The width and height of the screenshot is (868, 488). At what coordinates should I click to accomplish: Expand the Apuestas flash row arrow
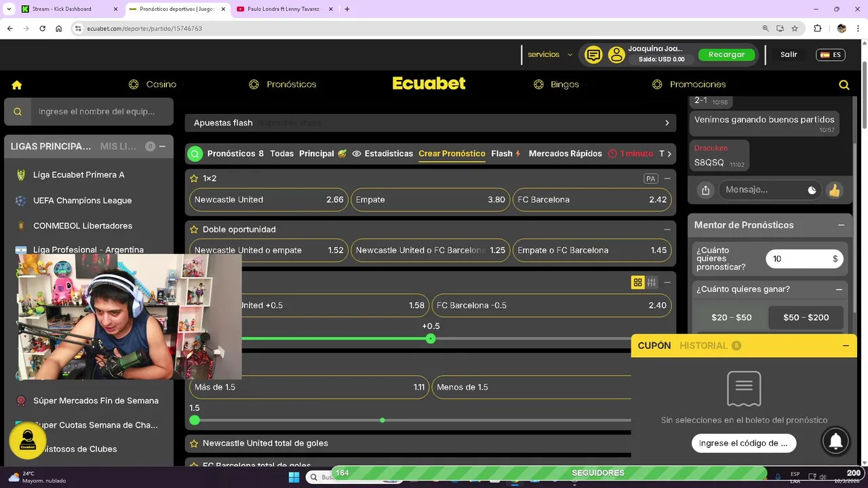click(x=667, y=123)
